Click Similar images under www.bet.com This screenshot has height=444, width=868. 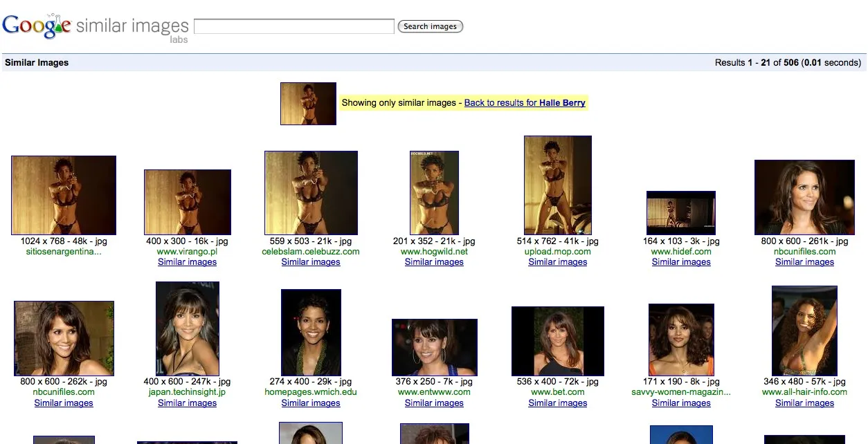[558, 403]
